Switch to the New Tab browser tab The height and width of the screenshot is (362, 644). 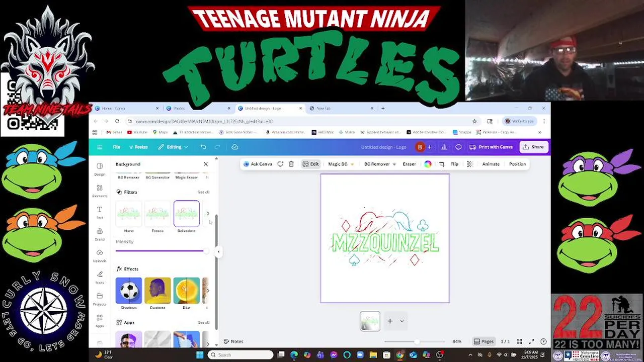pos(341,108)
